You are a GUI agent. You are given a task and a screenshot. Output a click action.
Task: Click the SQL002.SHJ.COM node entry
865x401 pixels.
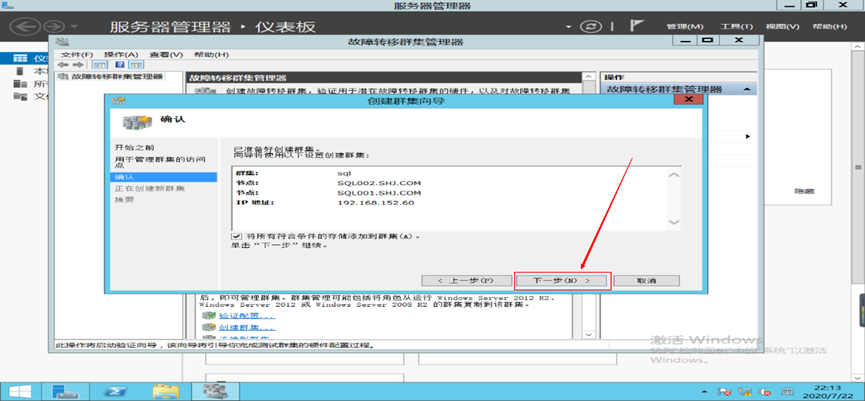[x=379, y=183]
